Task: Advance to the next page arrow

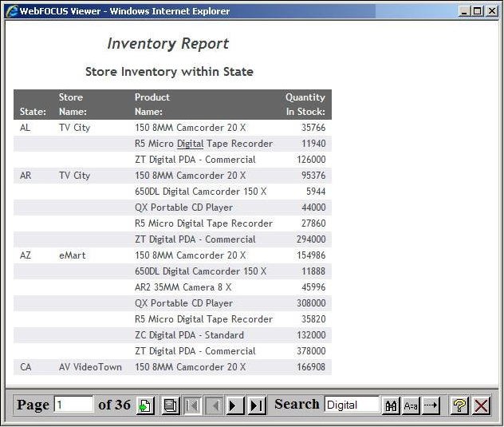Action: coord(234,405)
